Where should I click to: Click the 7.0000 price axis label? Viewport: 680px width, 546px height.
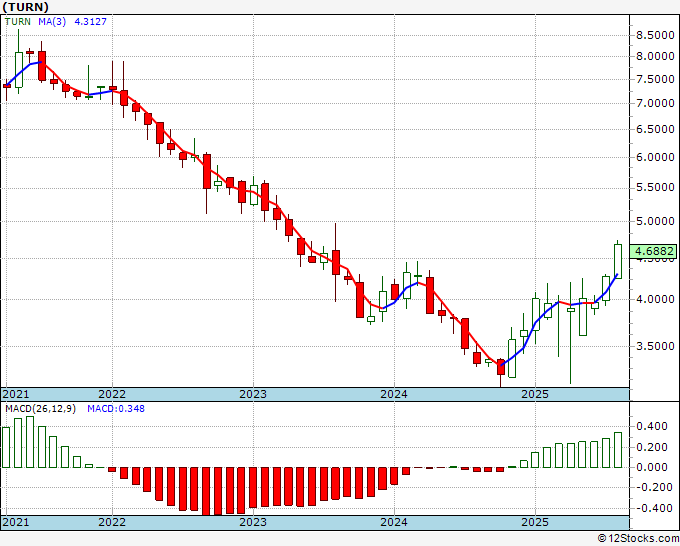coord(655,103)
